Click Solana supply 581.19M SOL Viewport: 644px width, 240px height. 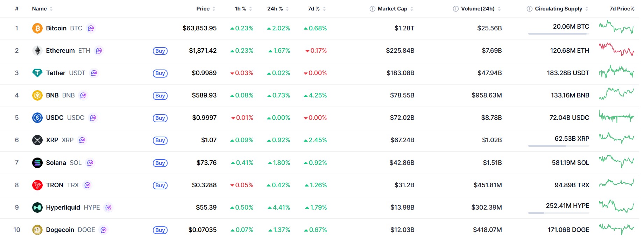pos(571,163)
